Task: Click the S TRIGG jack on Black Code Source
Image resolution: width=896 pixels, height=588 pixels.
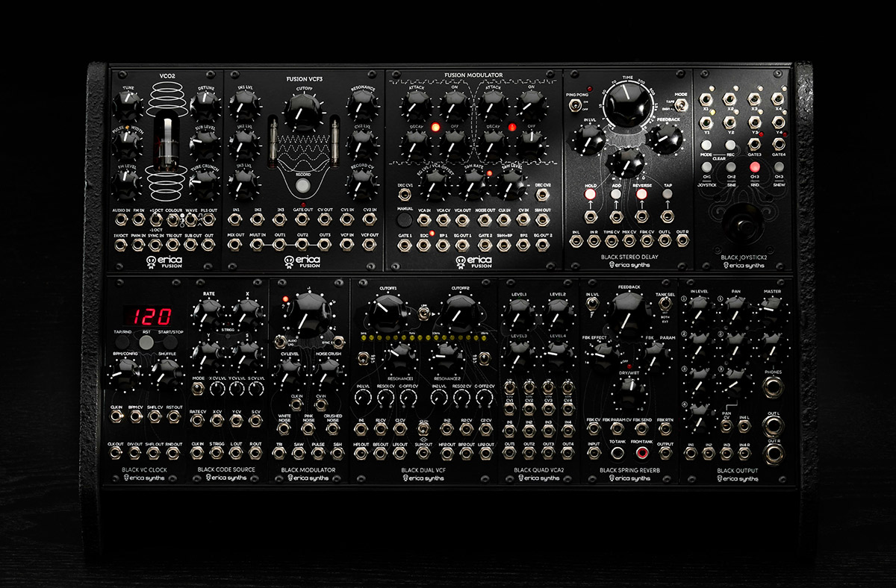Action: [x=217, y=452]
